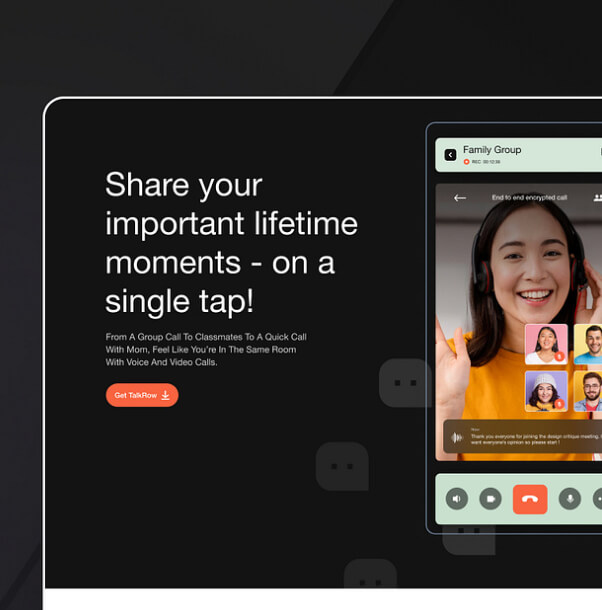This screenshot has height=610, width=602.
Task: Open the participants icon in the call header
Action: [597, 198]
